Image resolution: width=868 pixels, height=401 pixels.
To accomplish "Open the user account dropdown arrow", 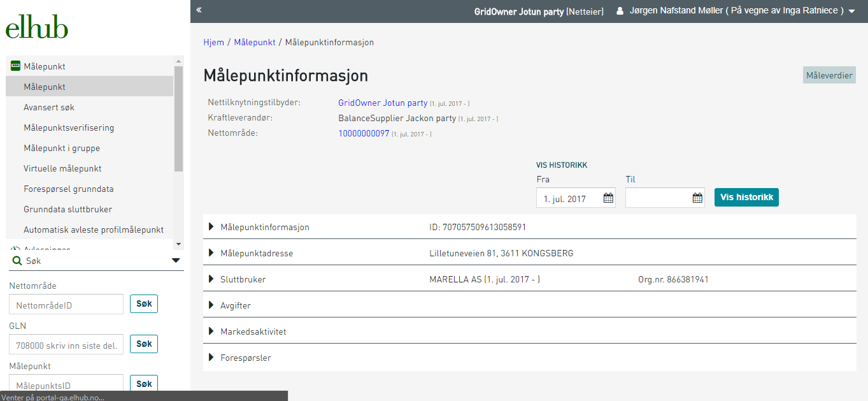I will [x=851, y=11].
